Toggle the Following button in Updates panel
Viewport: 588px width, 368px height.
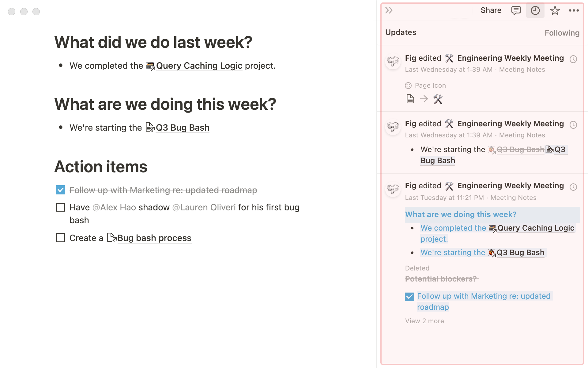tap(562, 32)
